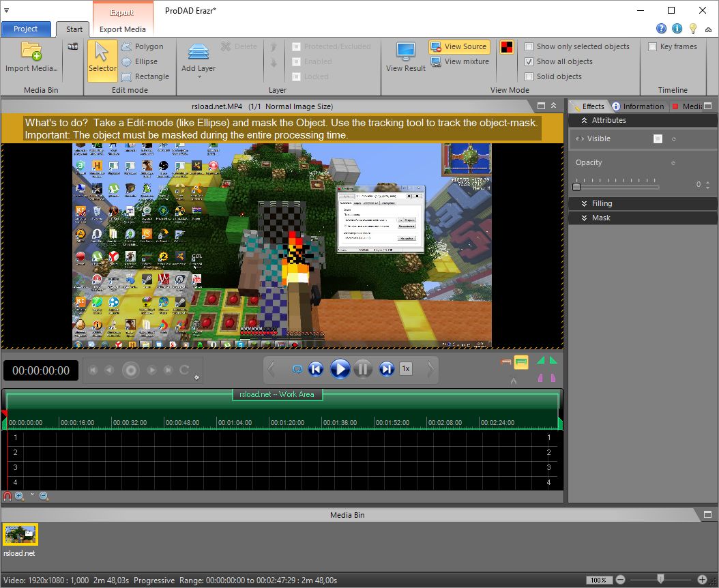Zoom in the timeline with magnifier plus
719x588 pixels.
(19, 496)
